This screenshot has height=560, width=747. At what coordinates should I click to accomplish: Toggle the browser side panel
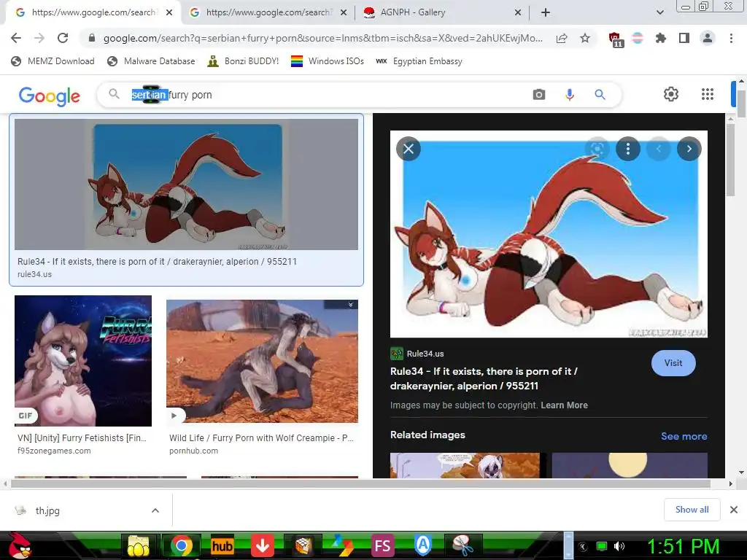click(x=684, y=38)
